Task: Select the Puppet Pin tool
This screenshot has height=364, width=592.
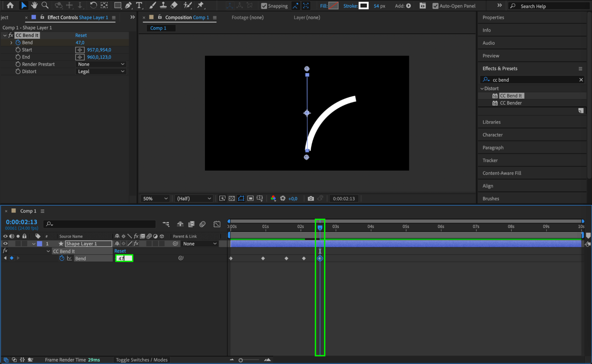Action: point(200,5)
